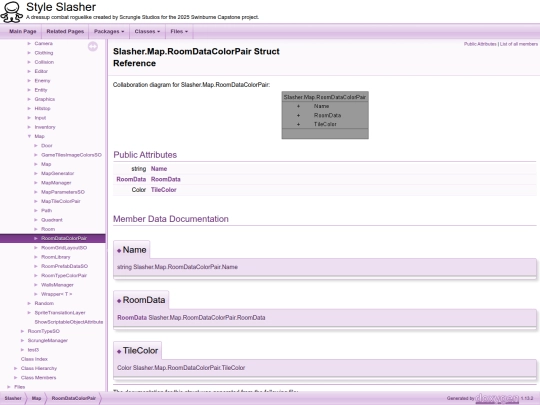Screen dimensions: 540x405
Task: Open MapParametersSO tree item
Action: tap(63, 192)
